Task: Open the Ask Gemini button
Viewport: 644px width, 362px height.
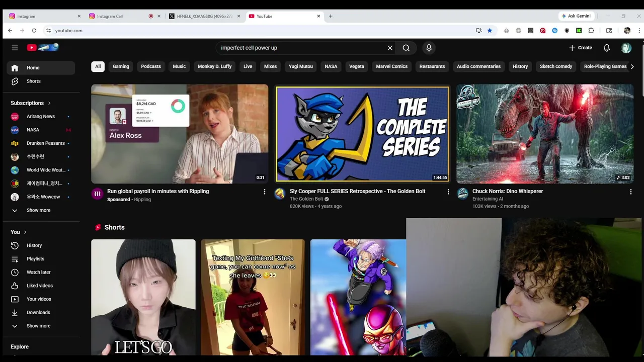Action: [576, 16]
